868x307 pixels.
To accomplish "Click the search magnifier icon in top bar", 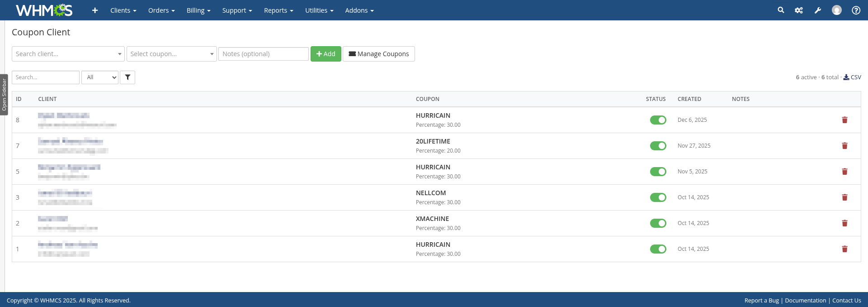I will point(781,10).
